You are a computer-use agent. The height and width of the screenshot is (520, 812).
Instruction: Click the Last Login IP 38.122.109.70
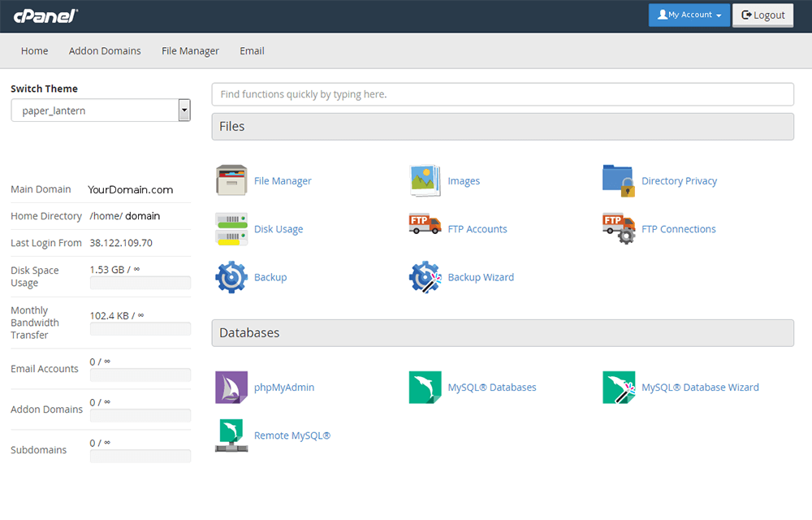pyautogui.click(x=121, y=243)
